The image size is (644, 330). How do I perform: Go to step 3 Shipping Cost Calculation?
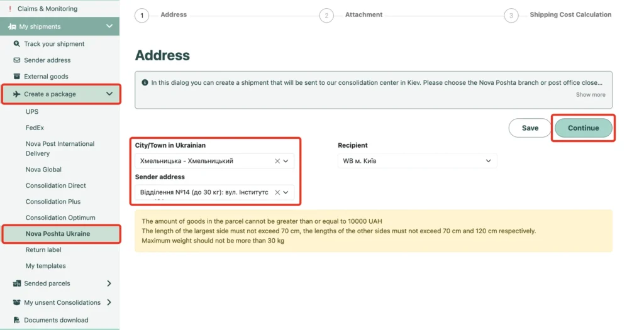(x=511, y=16)
